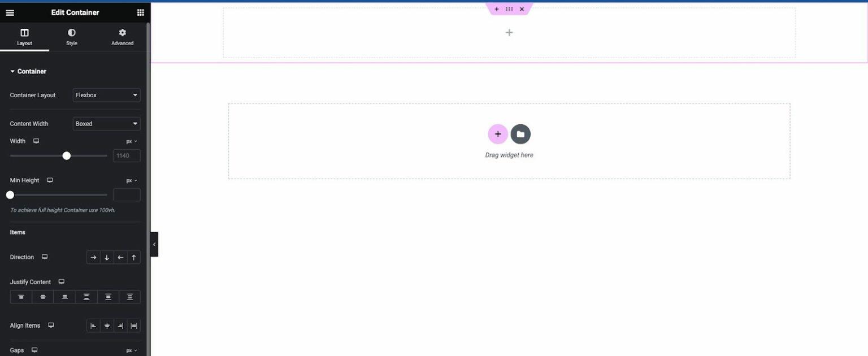Set Align Items to stretch

[x=134, y=325]
